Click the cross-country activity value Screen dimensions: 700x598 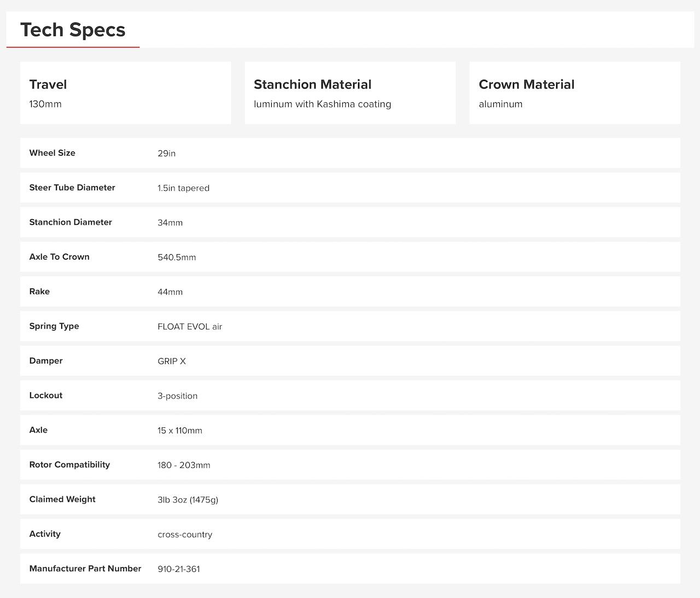point(185,535)
